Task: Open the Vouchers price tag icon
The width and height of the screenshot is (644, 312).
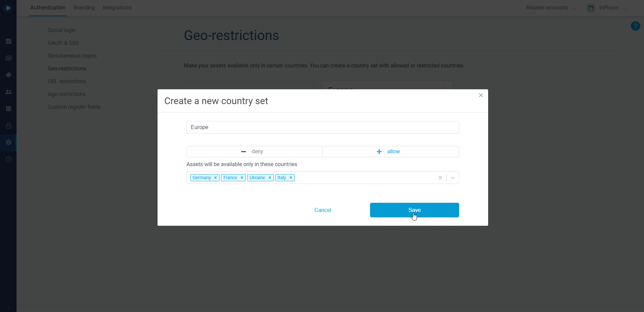Action: click(8, 75)
